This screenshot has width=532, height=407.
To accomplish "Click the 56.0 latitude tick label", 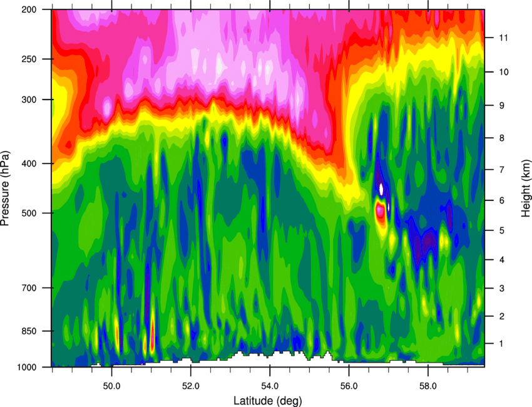I will [349, 386].
